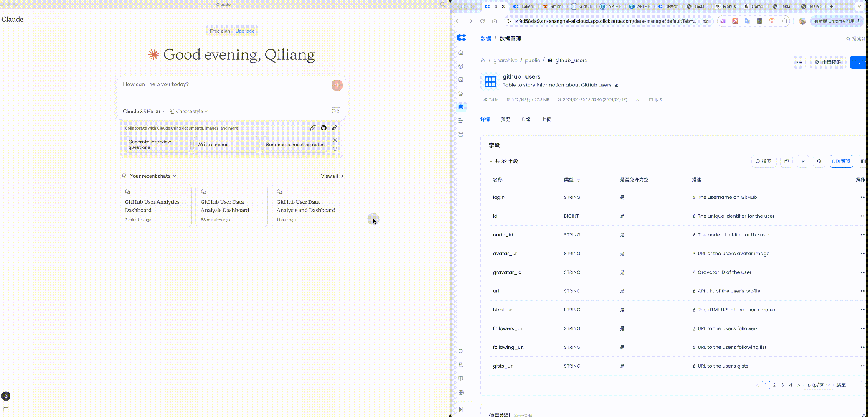The height and width of the screenshot is (417, 868).
Task: Open more options for login row
Action: point(863,197)
